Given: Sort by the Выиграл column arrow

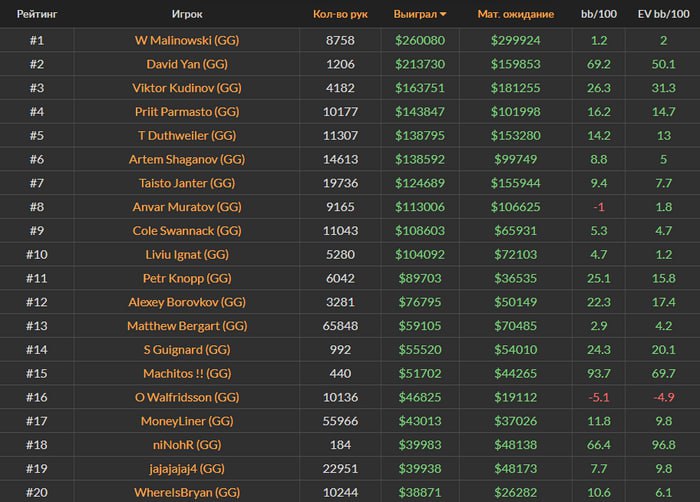Looking at the screenshot, I should pyautogui.click(x=443, y=14).
